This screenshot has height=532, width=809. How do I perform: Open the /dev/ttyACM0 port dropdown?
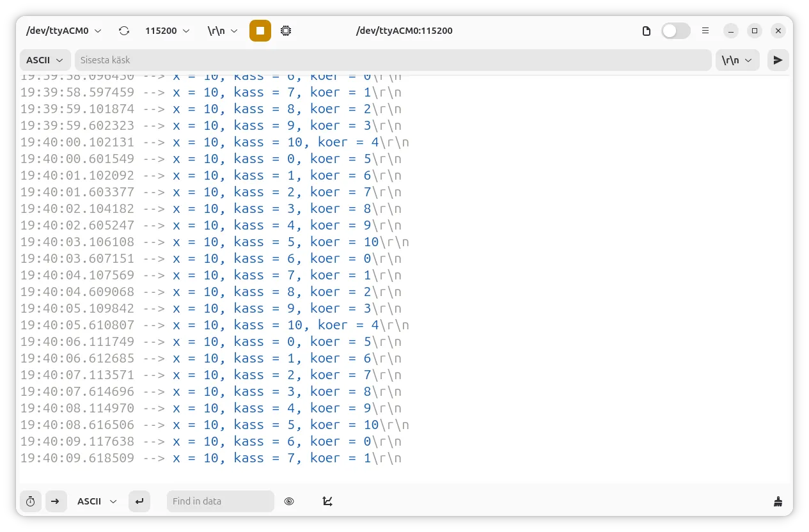click(x=63, y=31)
